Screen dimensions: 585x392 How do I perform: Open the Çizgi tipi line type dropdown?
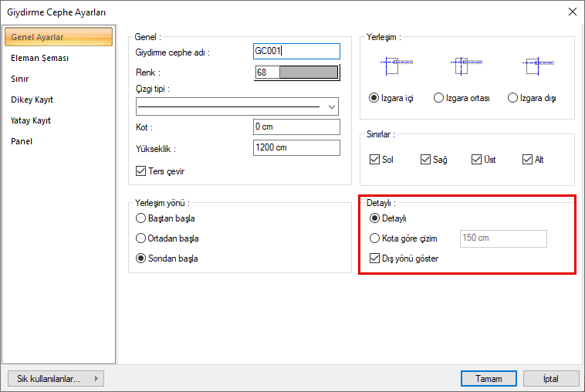click(x=333, y=106)
